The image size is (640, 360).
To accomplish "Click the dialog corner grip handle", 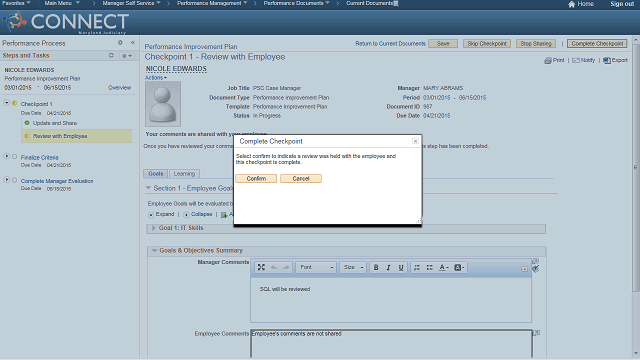I will click(419, 221).
